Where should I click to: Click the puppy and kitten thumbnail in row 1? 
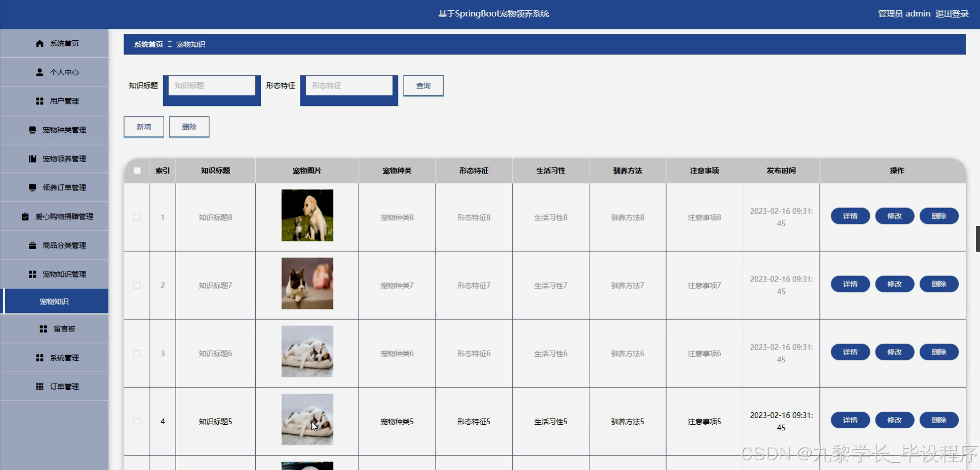(x=307, y=215)
